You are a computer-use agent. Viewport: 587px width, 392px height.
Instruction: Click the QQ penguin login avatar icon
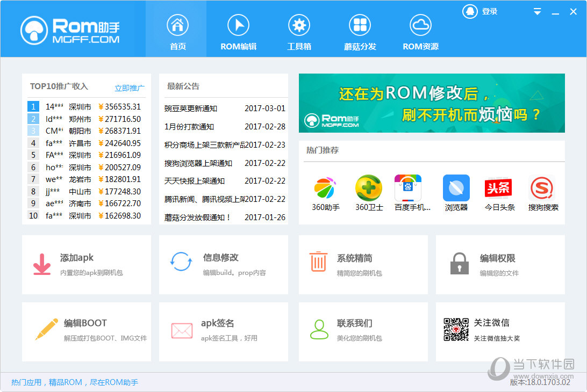pyautogui.click(x=470, y=12)
